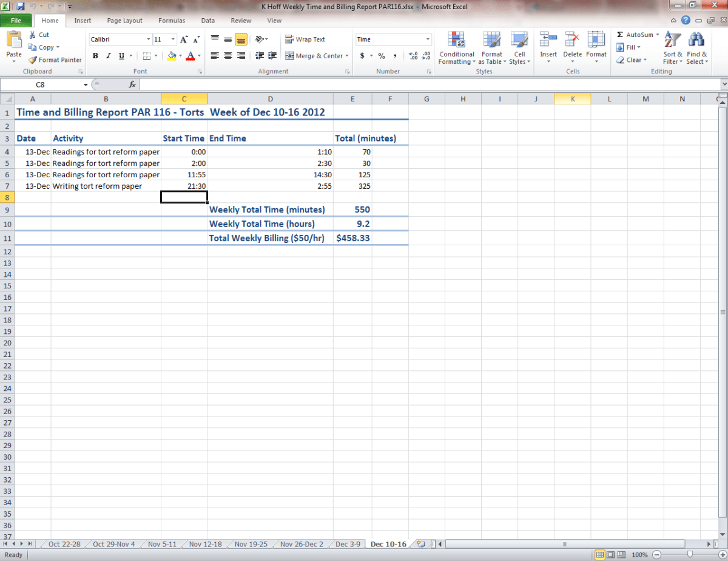Image resolution: width=728 pixels, height=561 pixels.
Task: Click the zoom slider in the status bar
Action: coord(689,555)
